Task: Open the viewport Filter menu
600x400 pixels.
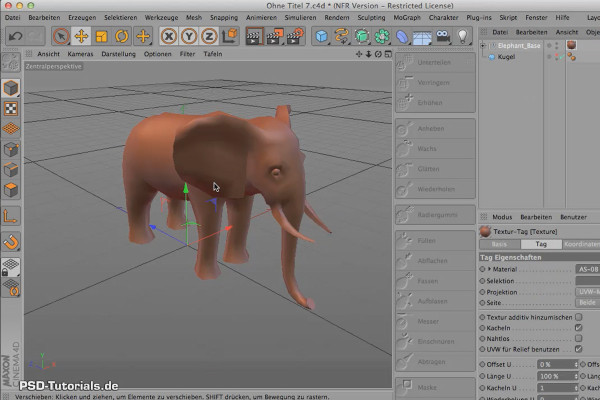Action: pos(188,54)
